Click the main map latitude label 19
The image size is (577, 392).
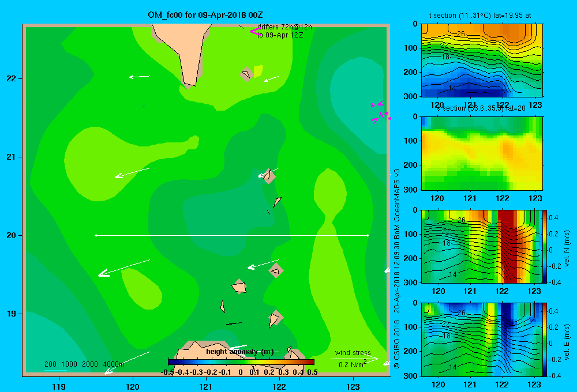[12, 314]
